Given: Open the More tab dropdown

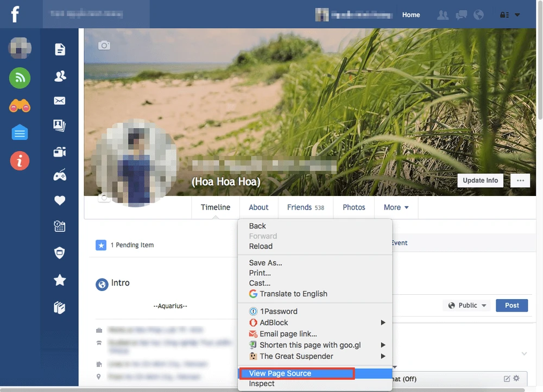Looking at the screenshot, I should tap(396, 207).
